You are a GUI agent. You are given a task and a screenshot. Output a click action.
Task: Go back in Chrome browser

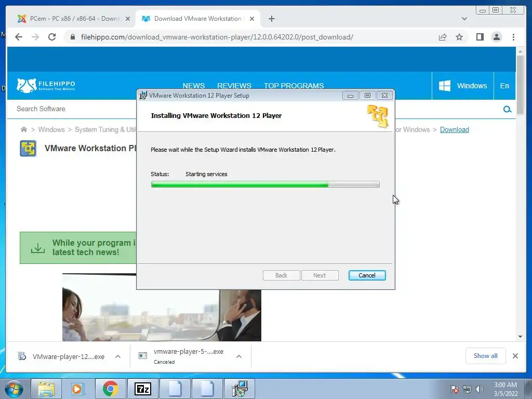[x=19, y=37]
